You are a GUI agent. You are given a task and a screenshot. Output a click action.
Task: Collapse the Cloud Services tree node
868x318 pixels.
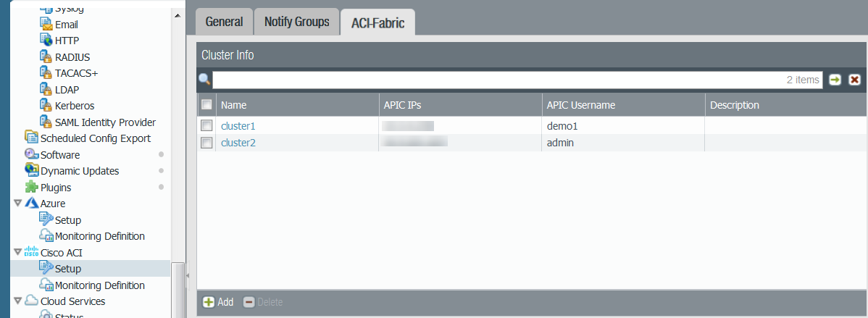tap(17, 301)
